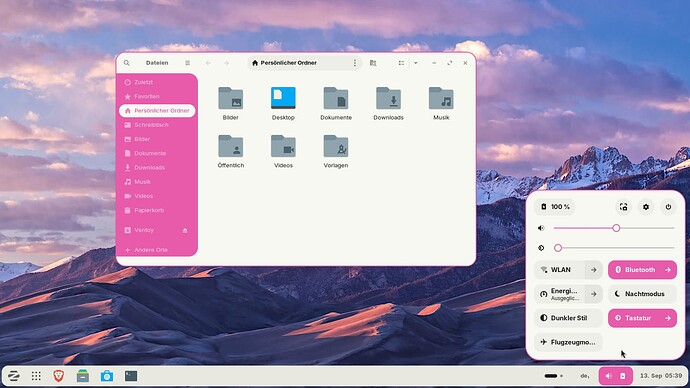Click the 100 % battery button
Image resolution: width=690 pixels, height=388 pixels.
pyautogui.click(x=555, y=207)
